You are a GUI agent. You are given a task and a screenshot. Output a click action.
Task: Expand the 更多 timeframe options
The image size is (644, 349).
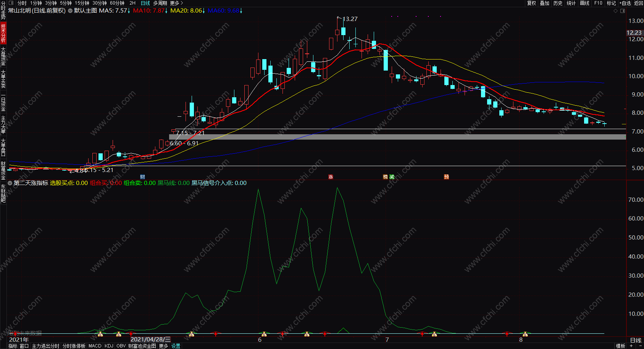(176, 3)
